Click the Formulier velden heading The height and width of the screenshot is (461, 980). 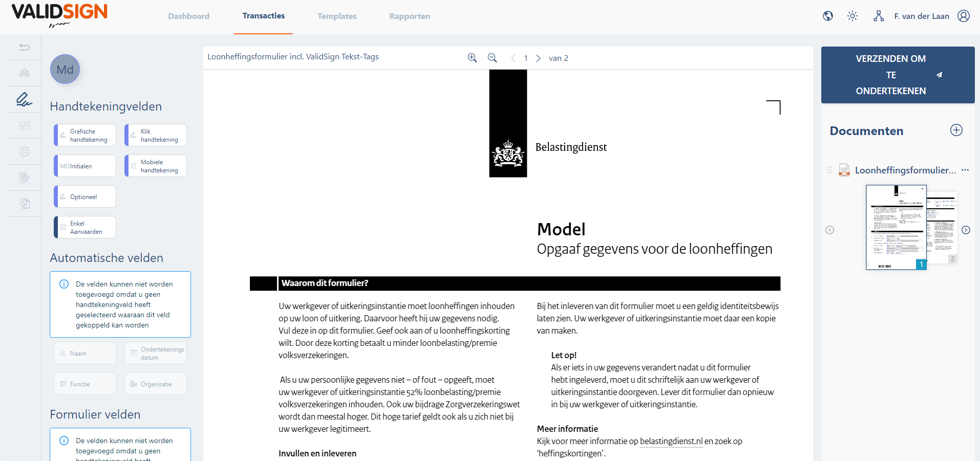tap(95, 414)
